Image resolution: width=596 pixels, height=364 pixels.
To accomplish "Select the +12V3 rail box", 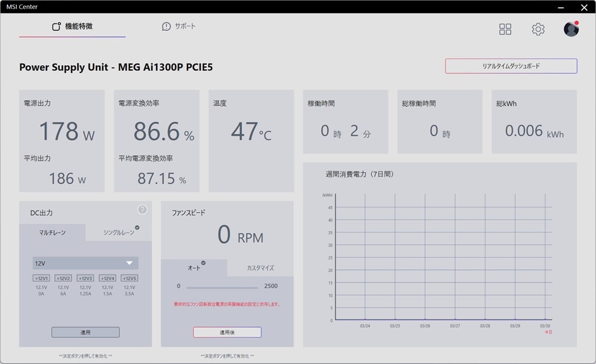I will 85,278.
